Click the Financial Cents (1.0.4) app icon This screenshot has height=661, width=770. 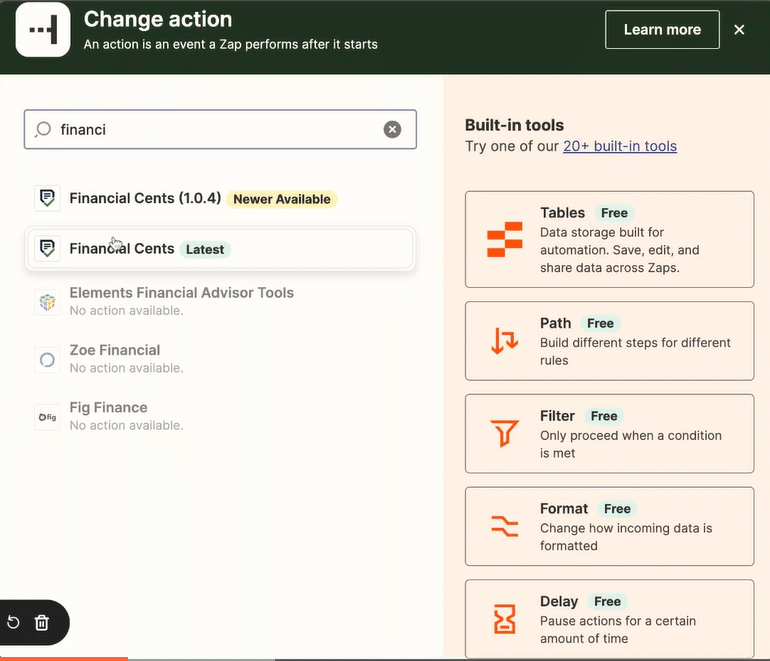(47, 198)
